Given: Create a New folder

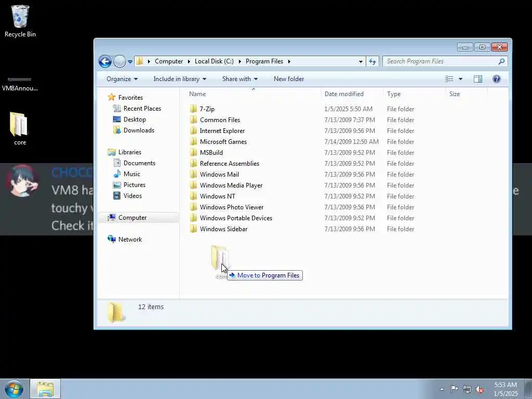Looking at the screenshot, I should [x=289, y=79].
